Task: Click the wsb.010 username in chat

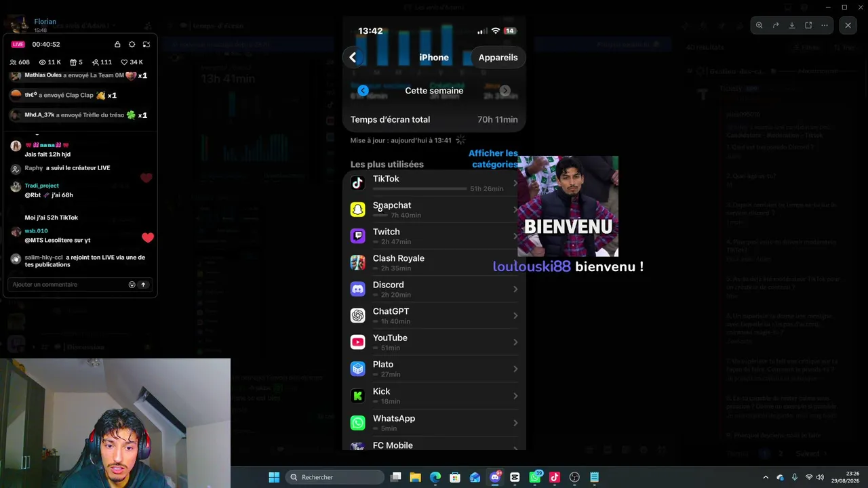Action: tap(36, 231)
